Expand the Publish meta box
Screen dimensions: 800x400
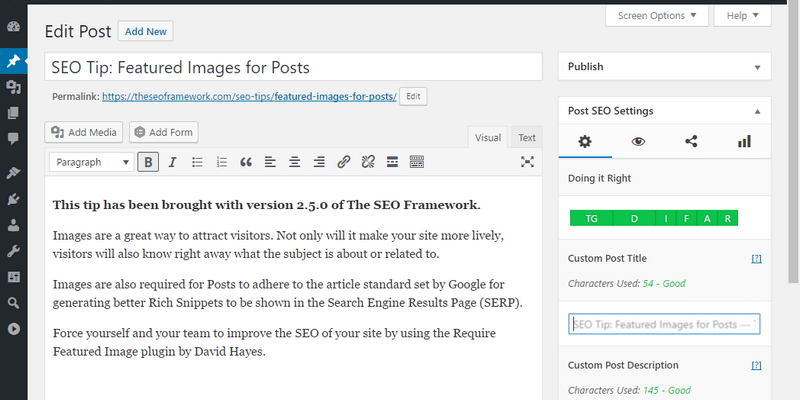tap(756, 67)
